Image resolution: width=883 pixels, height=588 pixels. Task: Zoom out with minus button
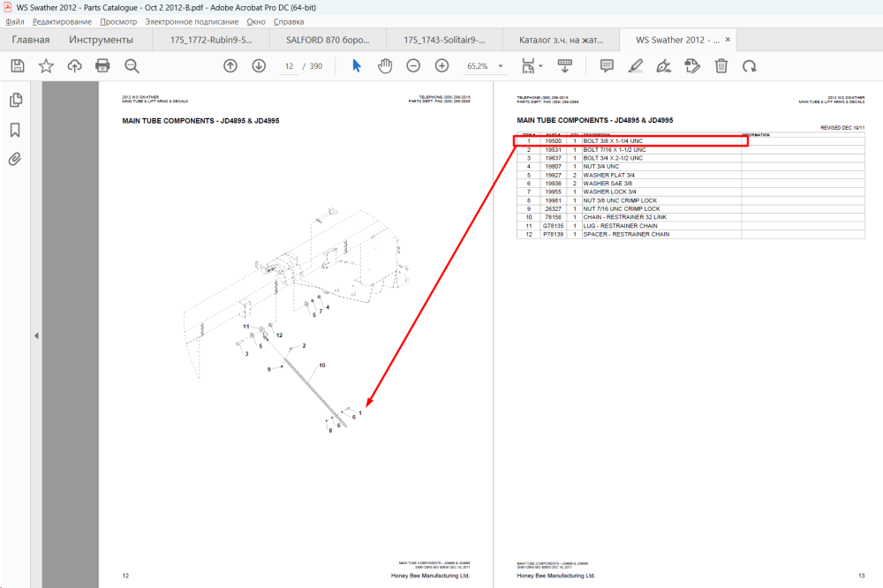[x=413, y=66]
